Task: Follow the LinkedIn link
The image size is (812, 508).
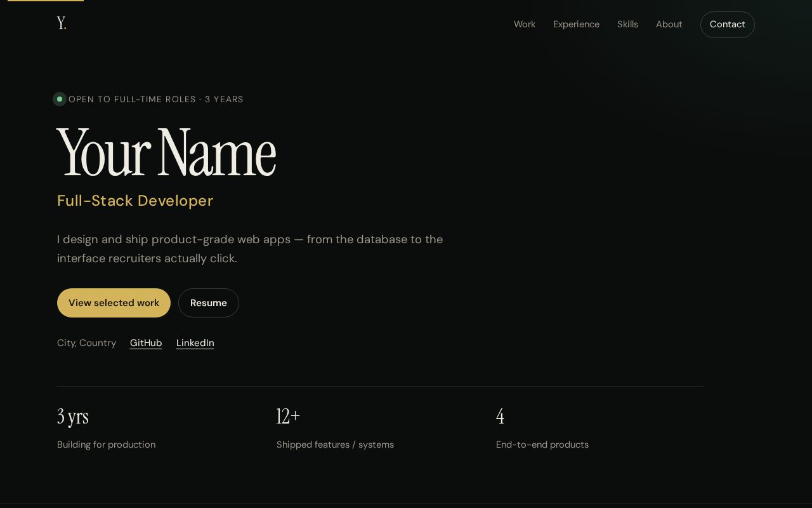Action: tap(195, 343)
